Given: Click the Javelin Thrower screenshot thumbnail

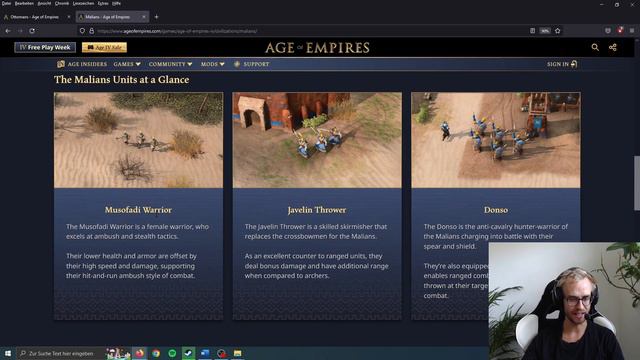Looking at the screenshot, I should [317, 140].
